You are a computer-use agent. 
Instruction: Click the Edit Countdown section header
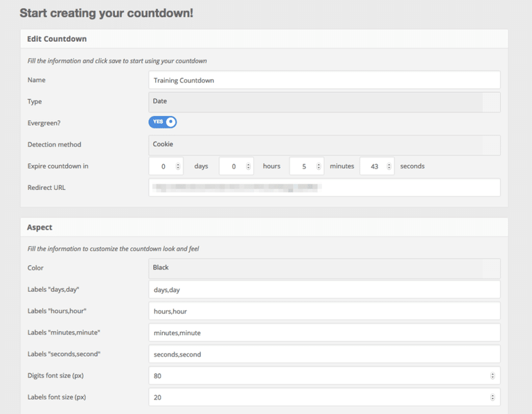point(57,39)
